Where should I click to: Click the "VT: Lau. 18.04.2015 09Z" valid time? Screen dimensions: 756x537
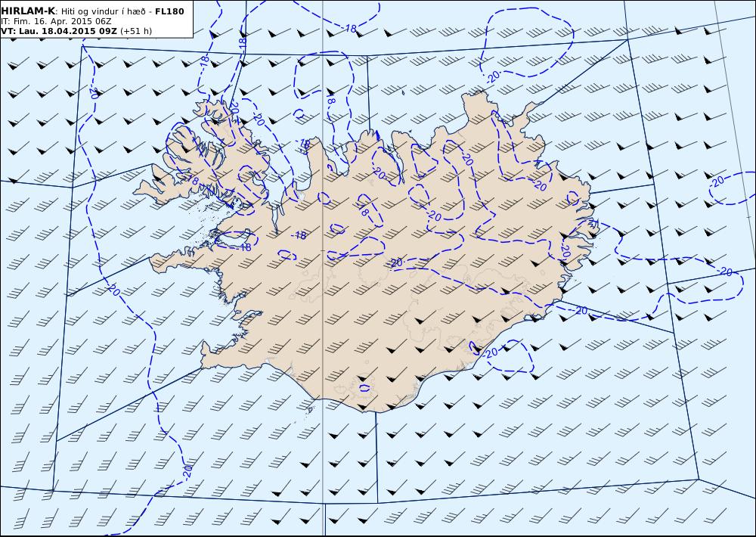click(59, 31)
